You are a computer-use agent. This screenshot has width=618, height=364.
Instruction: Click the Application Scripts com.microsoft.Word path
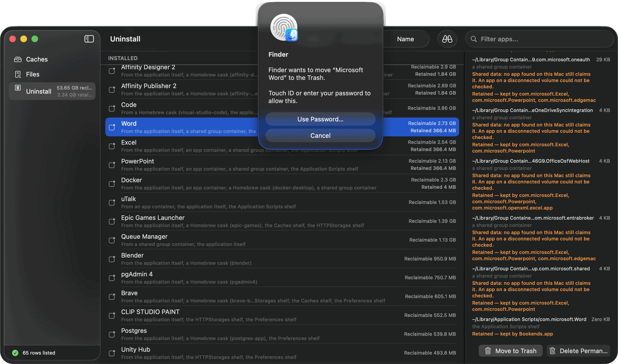tap(529, 319)
